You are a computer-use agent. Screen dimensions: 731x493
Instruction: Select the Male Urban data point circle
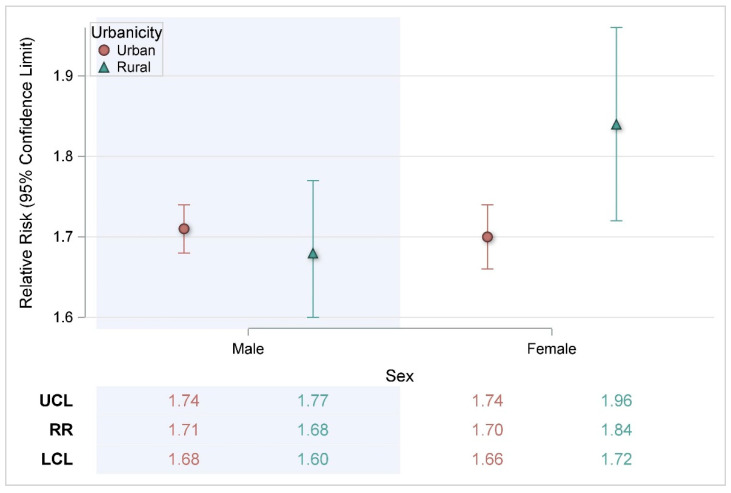(184, 229)
